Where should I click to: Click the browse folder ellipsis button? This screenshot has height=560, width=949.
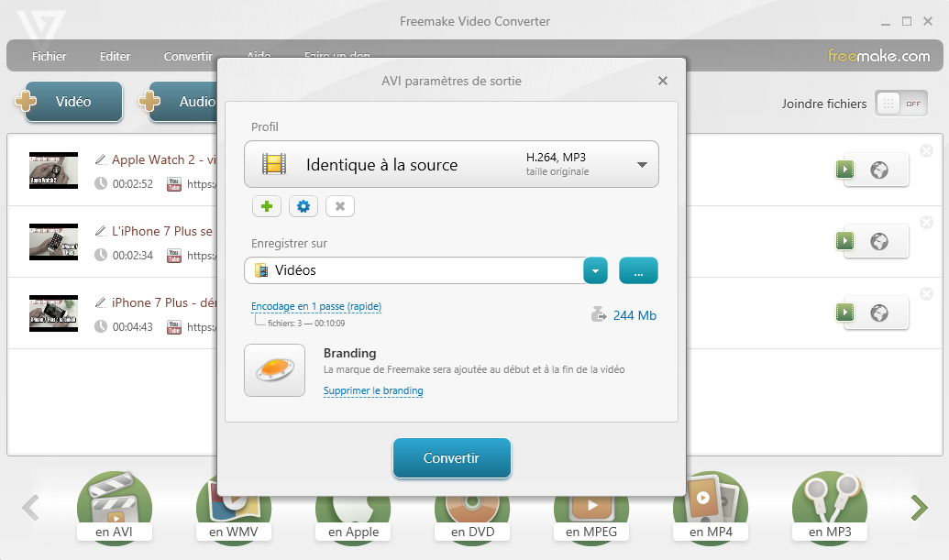pyautogui.click(x=638, y=270)
